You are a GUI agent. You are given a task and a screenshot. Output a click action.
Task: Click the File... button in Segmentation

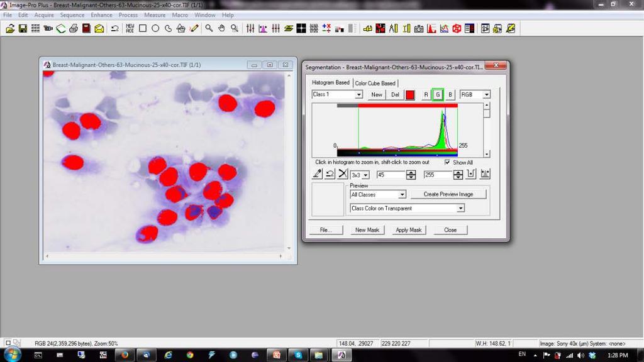(x=326, y=230)
